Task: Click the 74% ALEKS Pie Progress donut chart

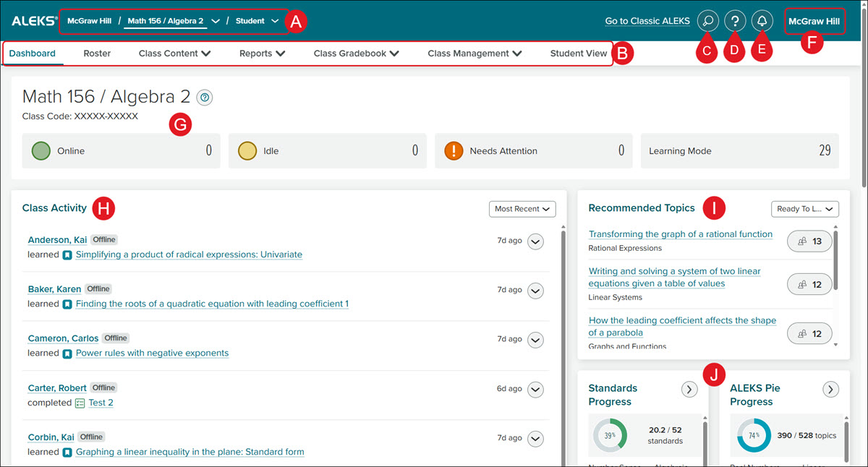Action: tap(754, 436)
